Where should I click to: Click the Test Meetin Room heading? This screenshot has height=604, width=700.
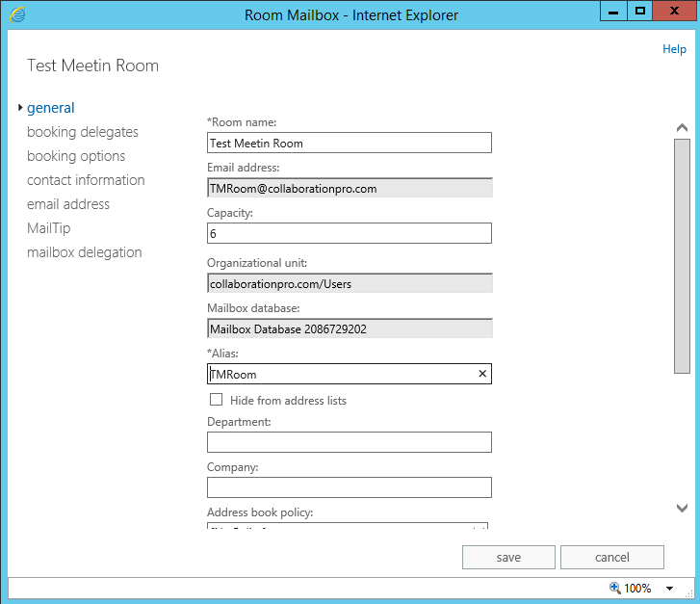tap(92, 66)
